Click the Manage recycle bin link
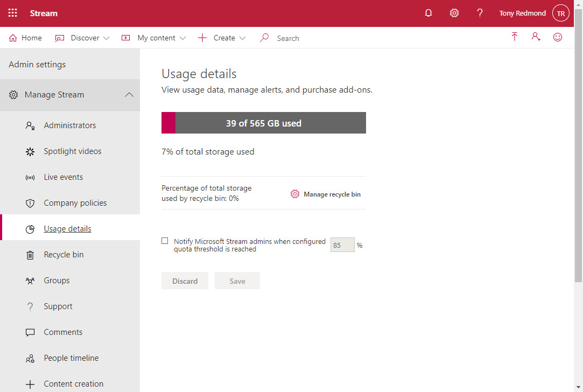The width and height of the screenshot is (583, 392). pos(332,194)
